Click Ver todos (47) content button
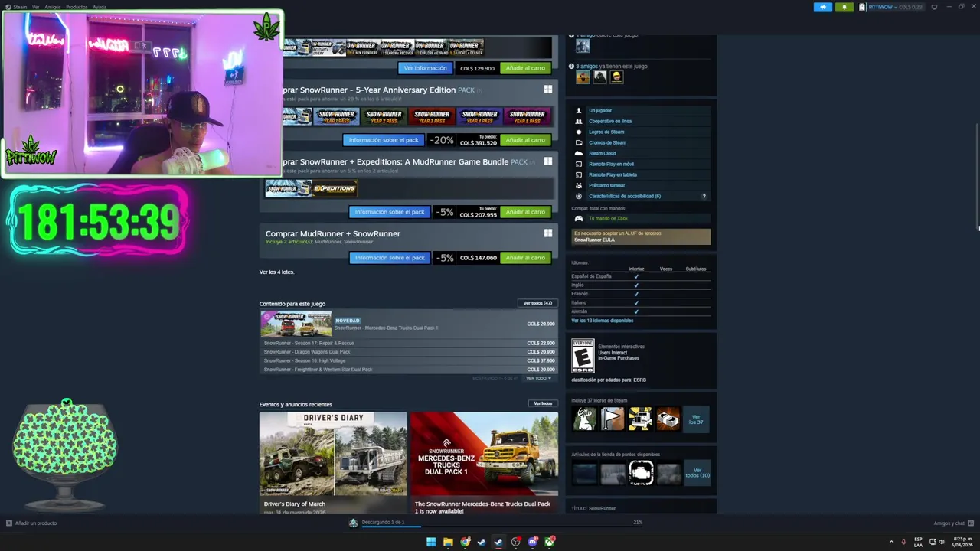Screen dimensions: 980x551 coord(537,303)
